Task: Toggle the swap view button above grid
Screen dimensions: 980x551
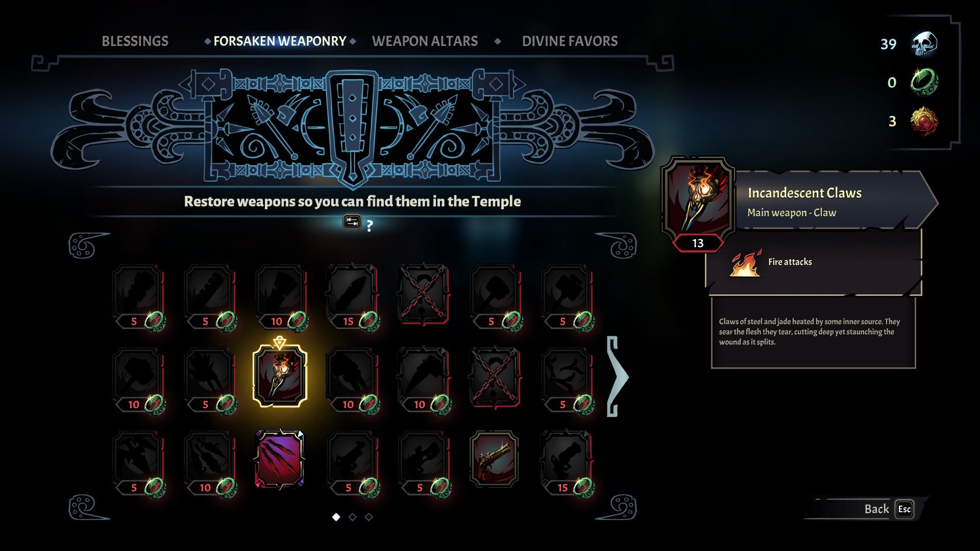Action: click(x=352, y=222)
